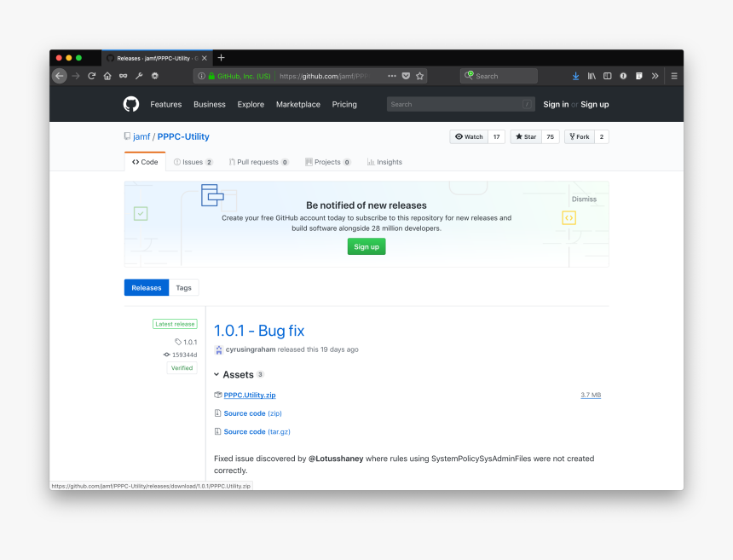This screenshot has height=560, width=733.
Task: Focus the GitHub search field
Action: (x=461, y=104)
